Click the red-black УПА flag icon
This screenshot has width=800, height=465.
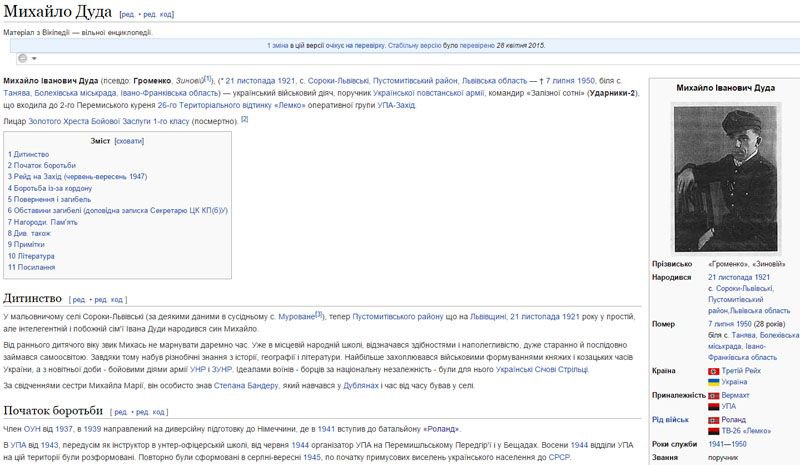pos(714,408)
